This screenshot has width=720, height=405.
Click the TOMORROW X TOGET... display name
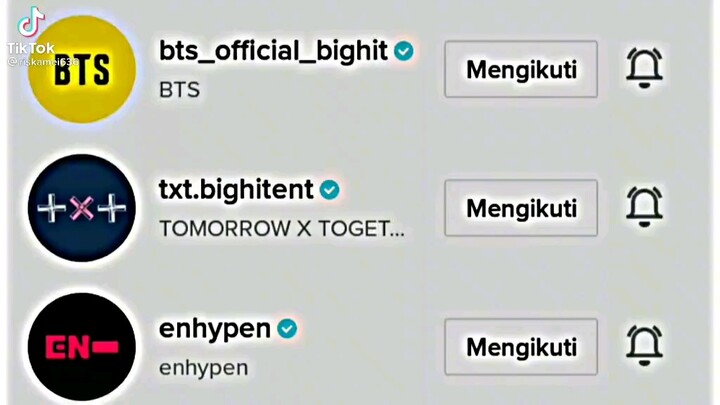click(281, 228)
